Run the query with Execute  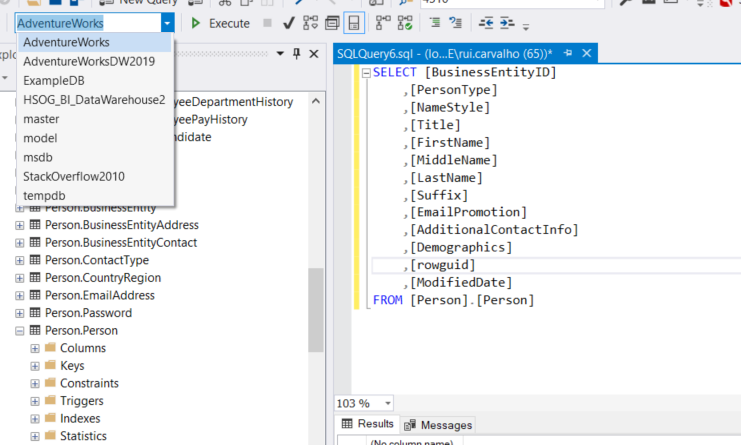pos(220,23)
